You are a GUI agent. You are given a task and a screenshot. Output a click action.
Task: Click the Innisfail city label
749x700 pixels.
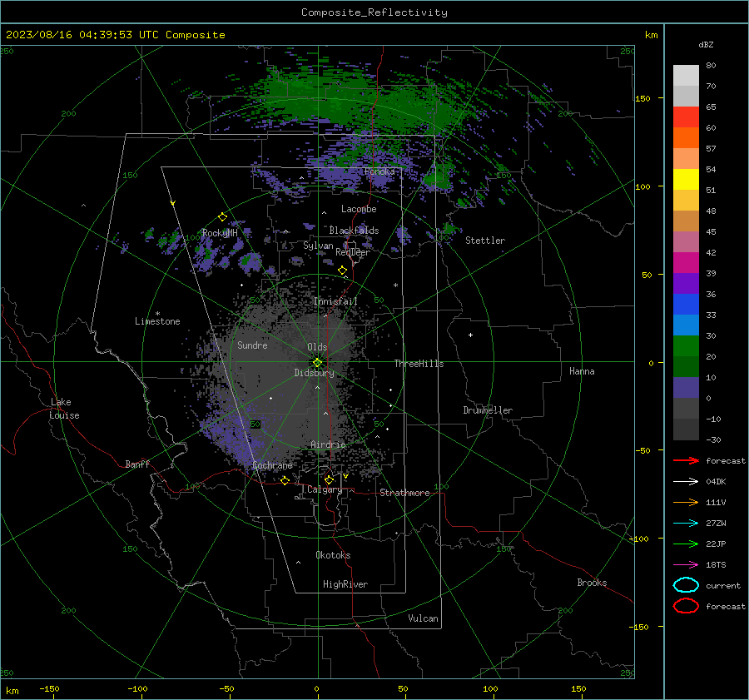pyautogui.click(x=335, y=301)
